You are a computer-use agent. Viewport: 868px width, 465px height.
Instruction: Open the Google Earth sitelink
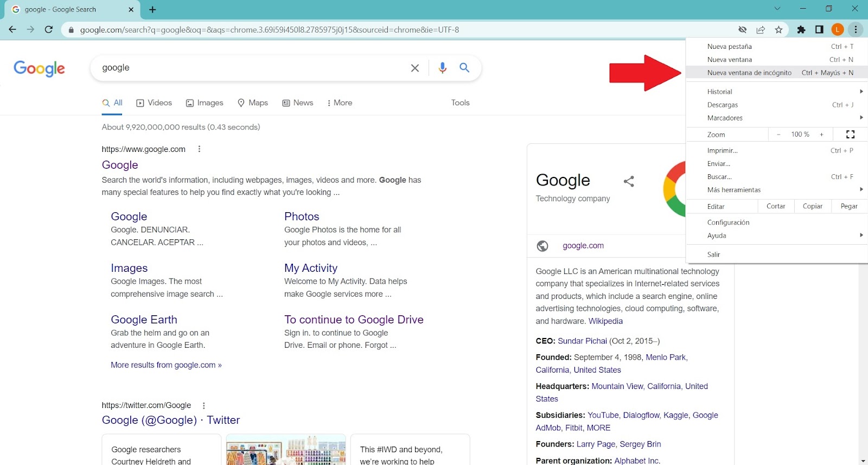tap(144, 320)
